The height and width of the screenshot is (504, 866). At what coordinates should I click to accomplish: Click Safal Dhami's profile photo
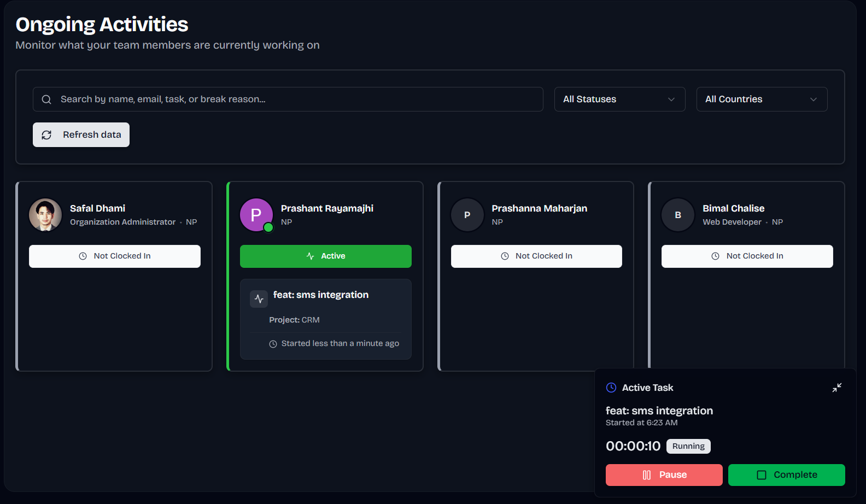coord(45,215)
